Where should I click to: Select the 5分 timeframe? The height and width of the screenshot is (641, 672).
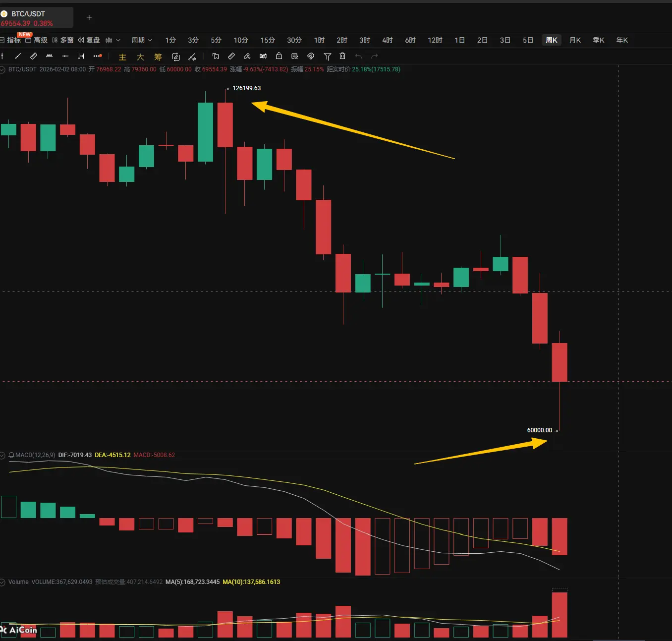tap(216, 40)
